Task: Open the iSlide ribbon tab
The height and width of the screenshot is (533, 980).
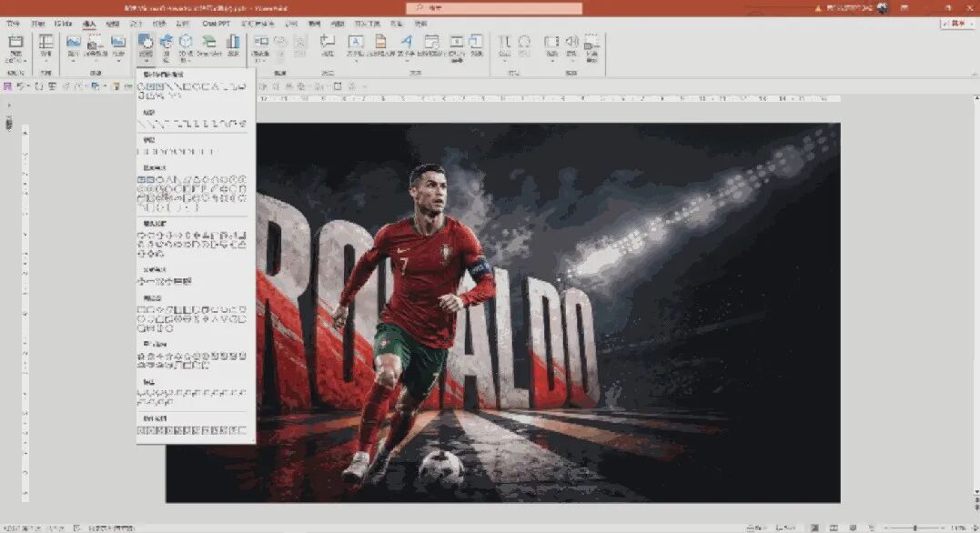Action: [63, 24]
